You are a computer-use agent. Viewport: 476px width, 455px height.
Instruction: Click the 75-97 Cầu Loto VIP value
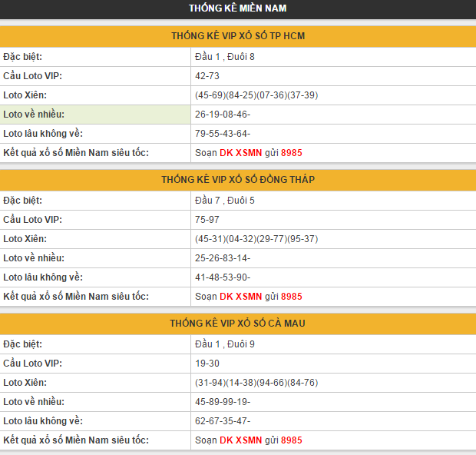[207, 220]
